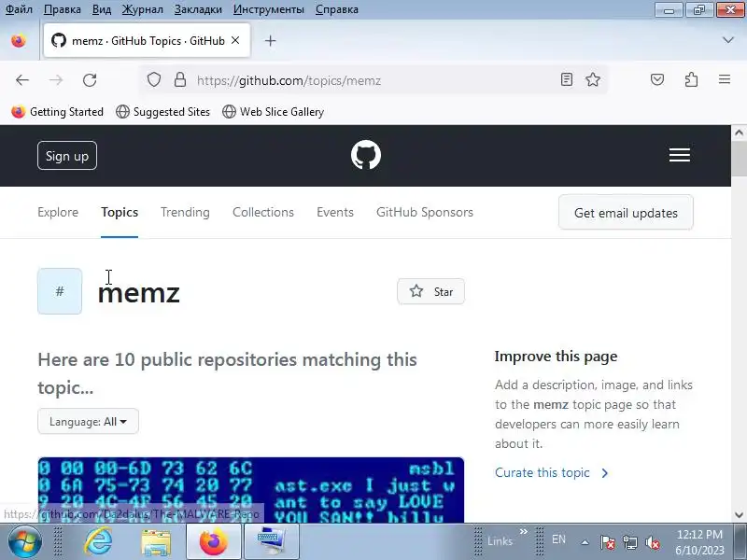Open the Закладки menu
The image size is (747, 560).
coord(198,9)
